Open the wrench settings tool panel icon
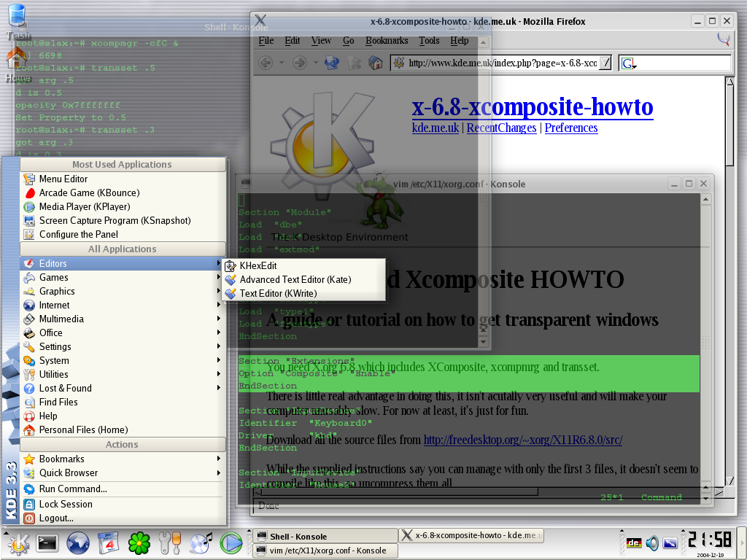The height and width of the screenshot is (560, 747). [x=169, y=543]
